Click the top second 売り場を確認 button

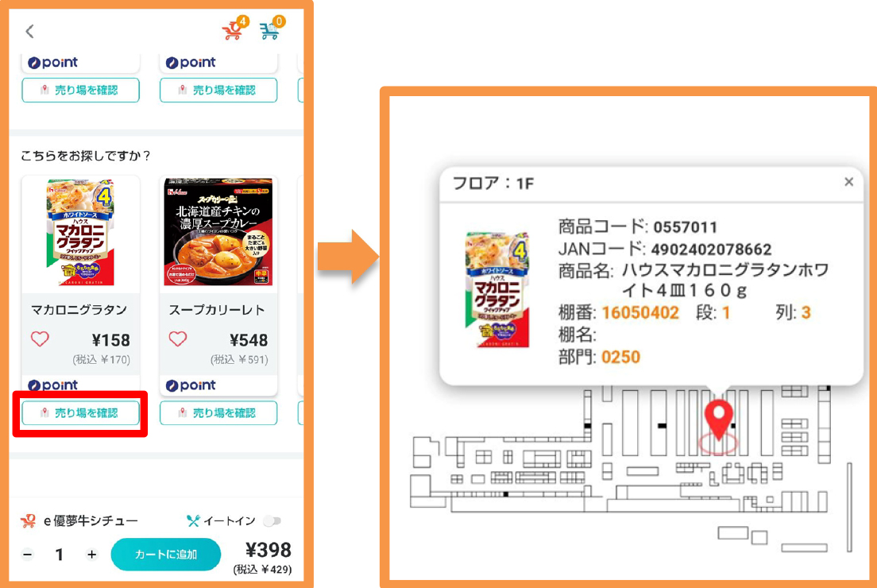point(218,90)
